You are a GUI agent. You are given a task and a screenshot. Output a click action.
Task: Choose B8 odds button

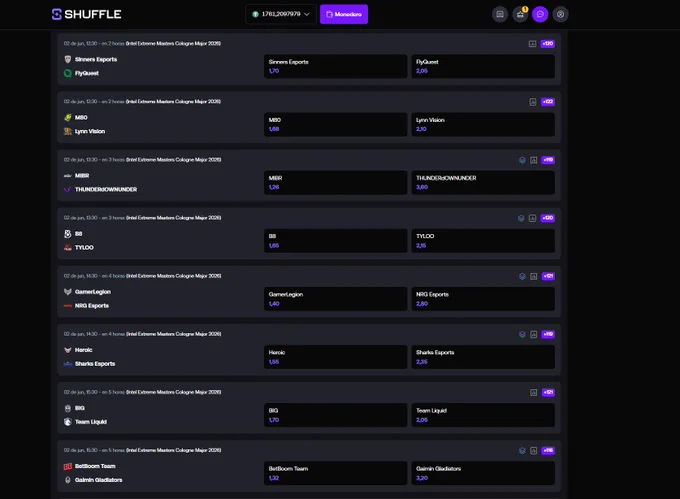(336, 241)
